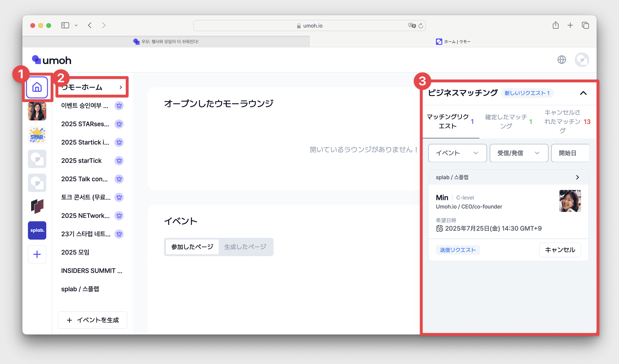
Task: Switch to 確定したマッチング tab
Action: point(509,122)
